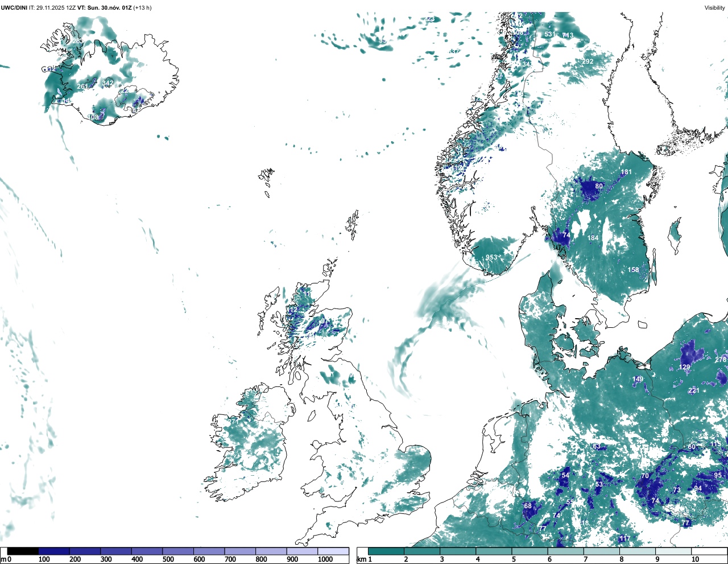
Task: Click the 184 value in southern Sweden
Action: pyautogui.click(x=593, y=238)
